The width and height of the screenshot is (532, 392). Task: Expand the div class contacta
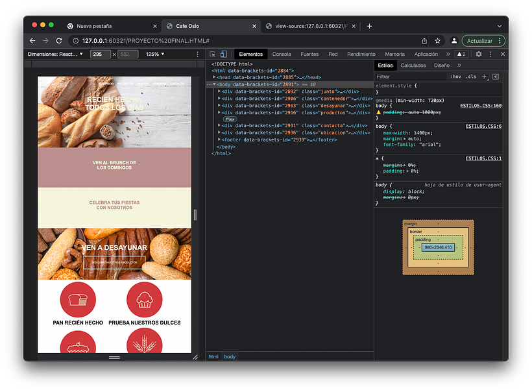coord(219,125)
